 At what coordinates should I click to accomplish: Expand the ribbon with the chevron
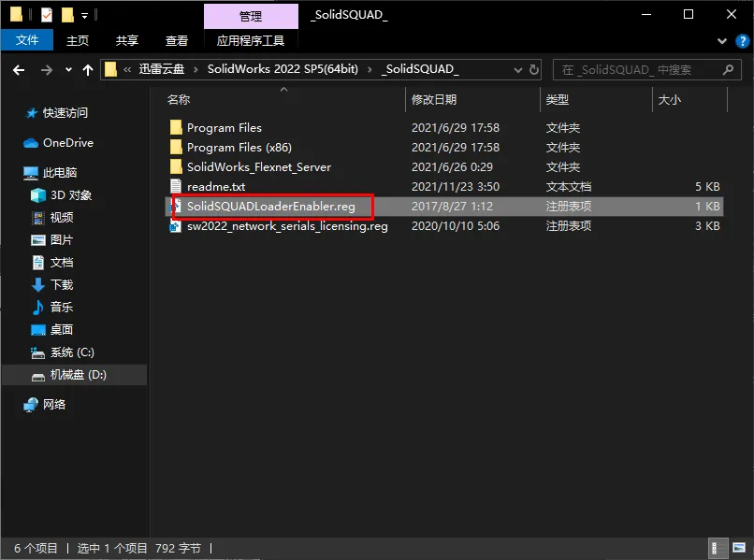tap(722, 41)
